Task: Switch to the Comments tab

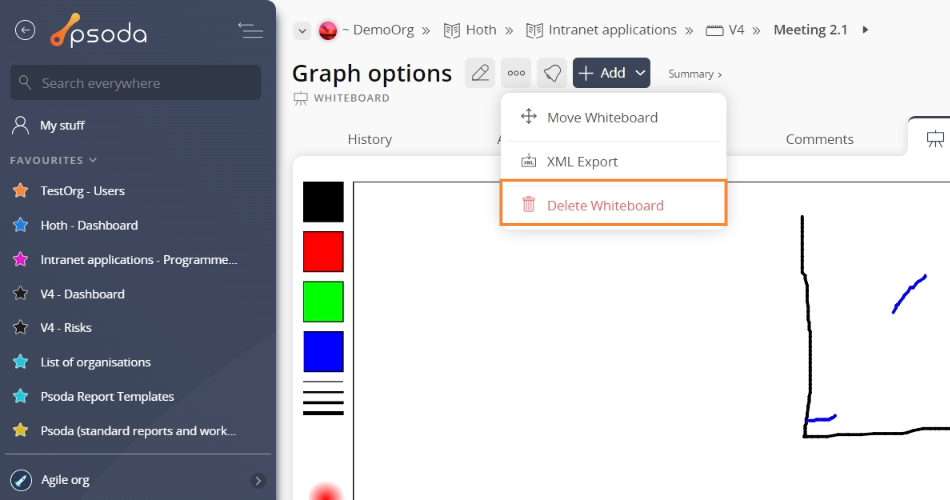Action: [x=819, y=139]
